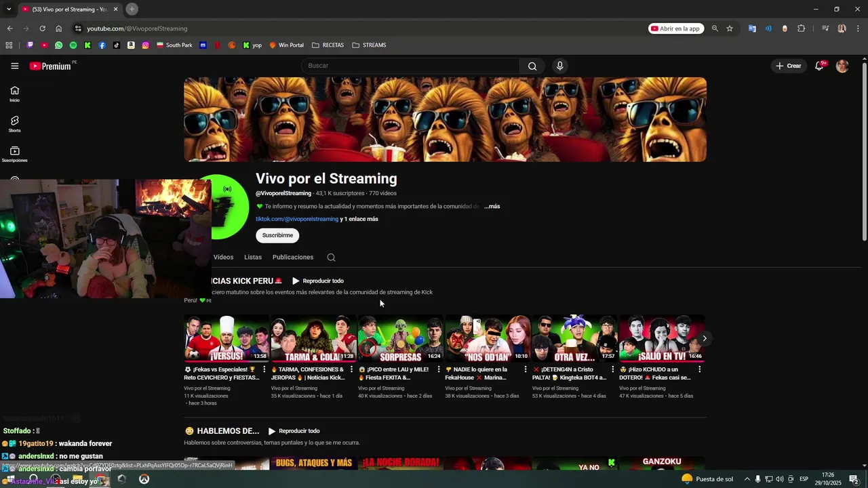This screenshot has width=868, height=488.
Task: Click the Suscribirme button
Action: (x=277, y=235)
